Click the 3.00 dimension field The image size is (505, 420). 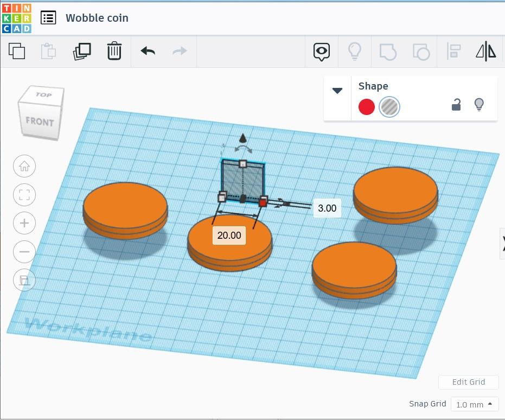point(327,208)
